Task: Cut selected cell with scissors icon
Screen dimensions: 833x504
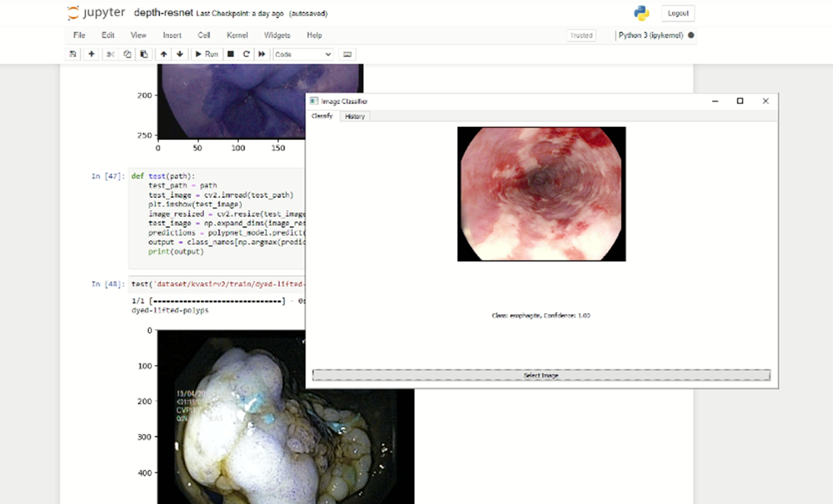Action: point(110,54)
